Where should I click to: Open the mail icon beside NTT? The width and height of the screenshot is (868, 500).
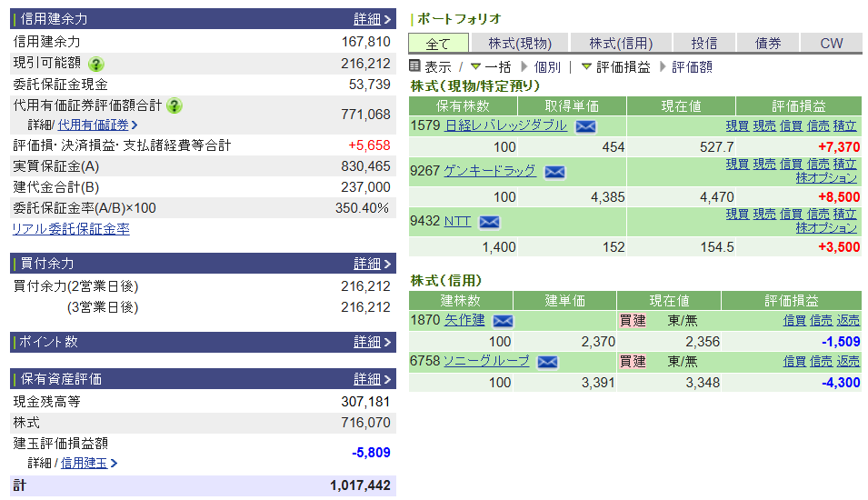(x=489, y=222)
